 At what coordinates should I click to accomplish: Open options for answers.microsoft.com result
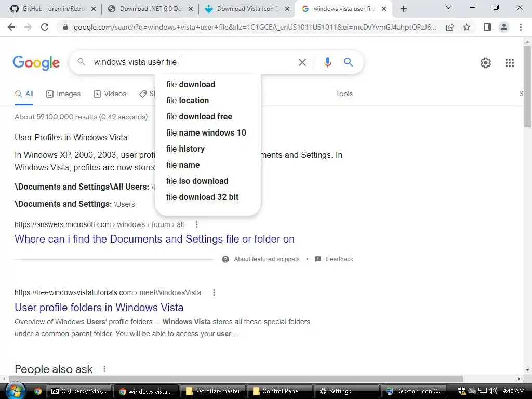coord(197,224)
